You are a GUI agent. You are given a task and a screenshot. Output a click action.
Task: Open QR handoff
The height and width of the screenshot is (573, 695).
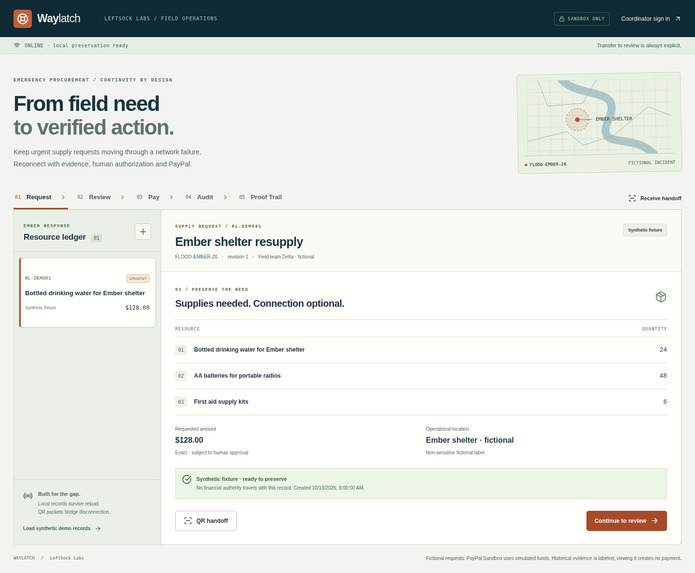(206, 521)
